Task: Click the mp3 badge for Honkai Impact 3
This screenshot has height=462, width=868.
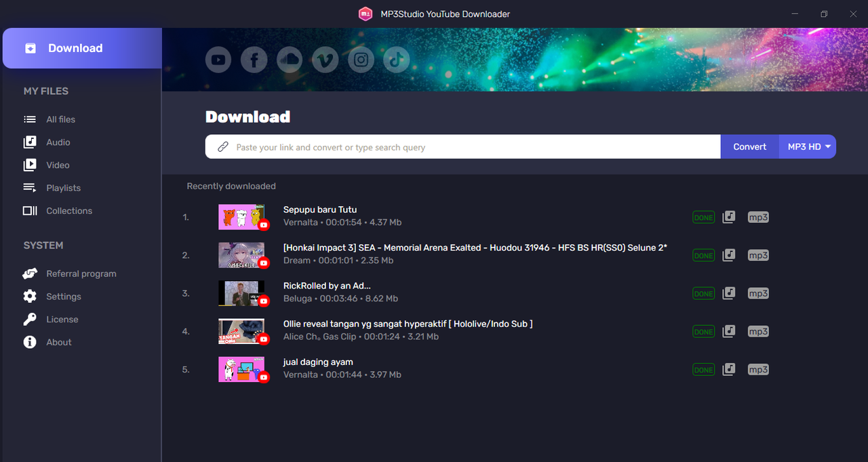Action: click(758, 255)
